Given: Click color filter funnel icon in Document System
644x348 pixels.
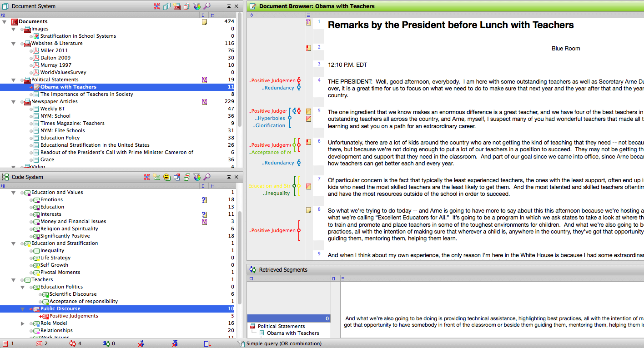Looking at the screenshot, I should tap(197, 6).
